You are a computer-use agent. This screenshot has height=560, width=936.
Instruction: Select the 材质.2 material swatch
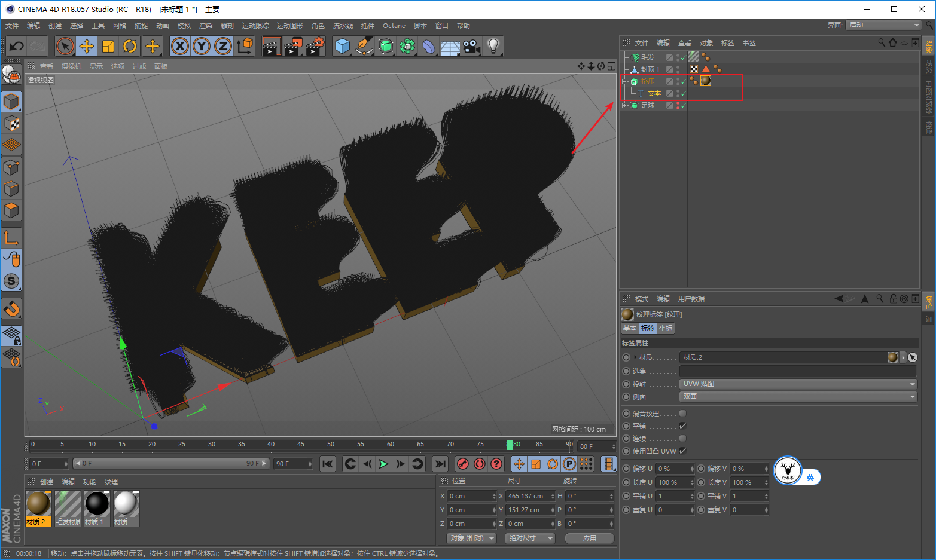click(38, 509)
